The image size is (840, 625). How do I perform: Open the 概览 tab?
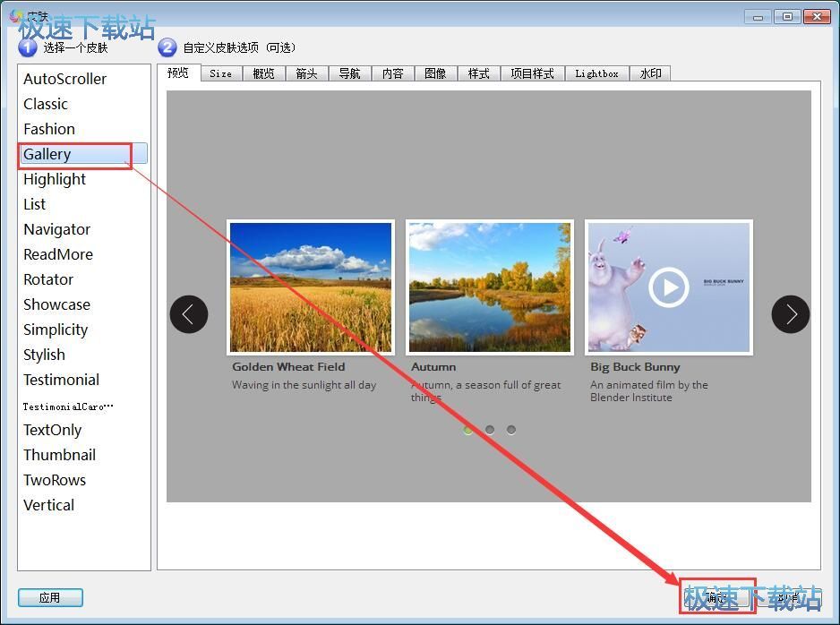(x=263, y=74)
